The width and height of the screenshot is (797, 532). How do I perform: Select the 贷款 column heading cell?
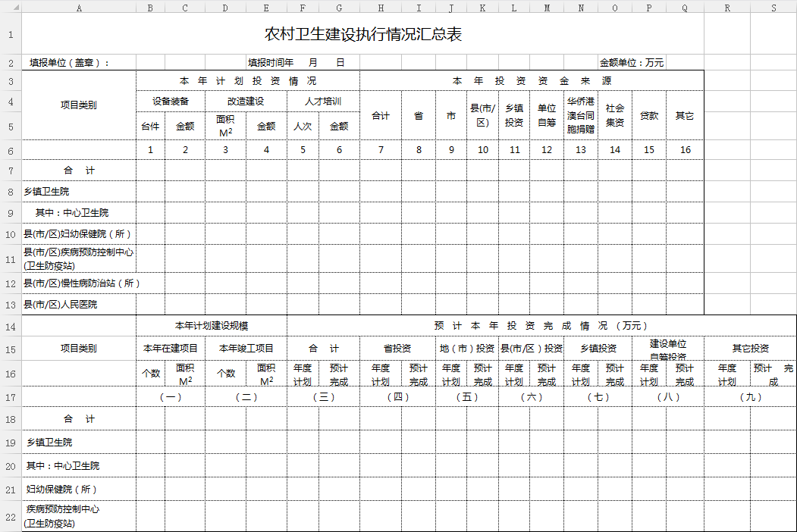tap(648, 116)
